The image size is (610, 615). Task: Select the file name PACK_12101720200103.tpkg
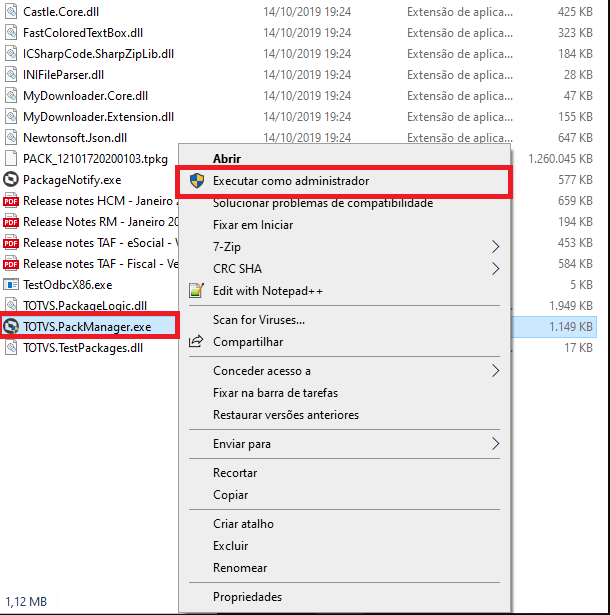(x=95, y=158)
